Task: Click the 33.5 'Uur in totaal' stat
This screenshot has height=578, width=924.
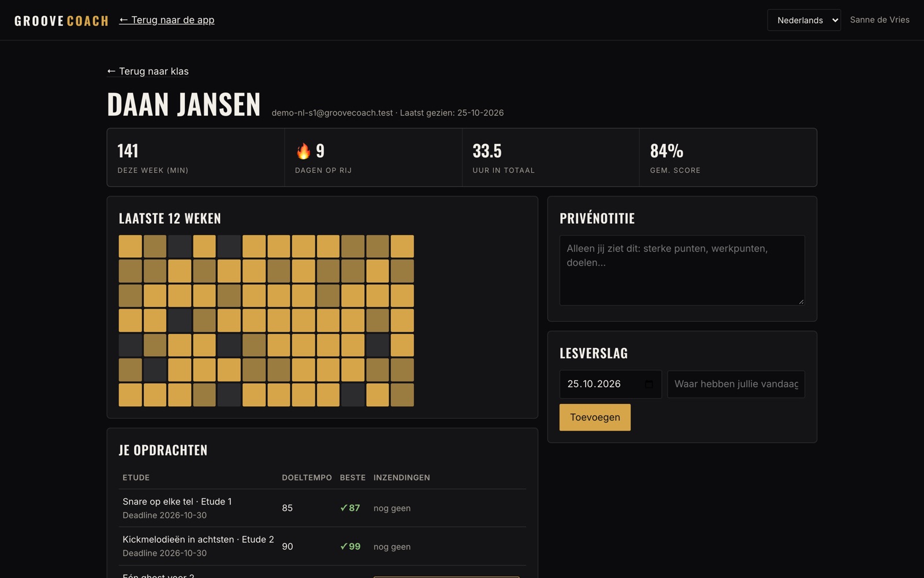Action: [550, 157]
